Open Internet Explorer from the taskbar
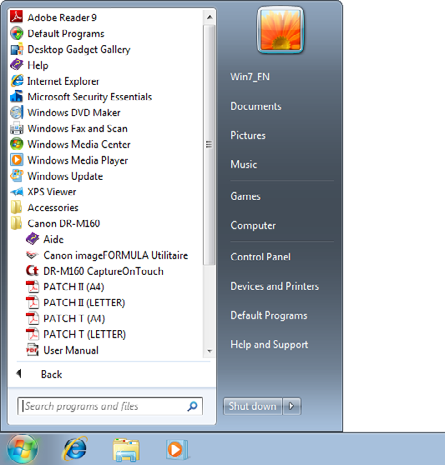445x465 pixels. click(75, 449)
